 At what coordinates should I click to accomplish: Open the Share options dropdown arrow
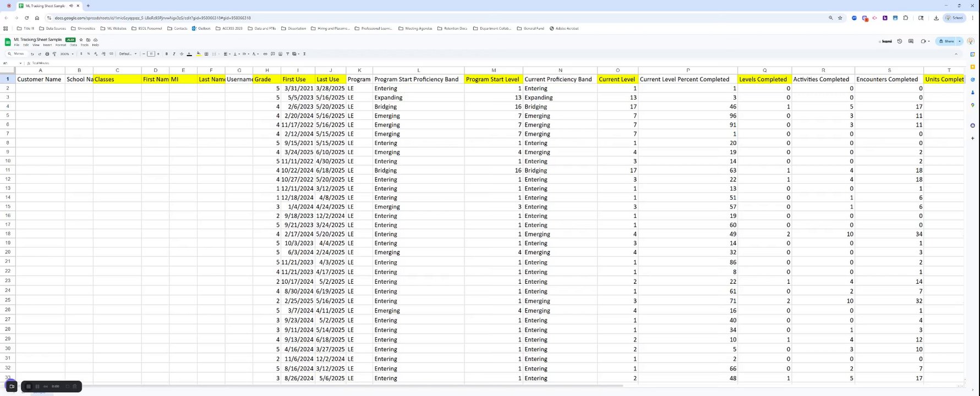pyautogui.click(x=960, y=41)
